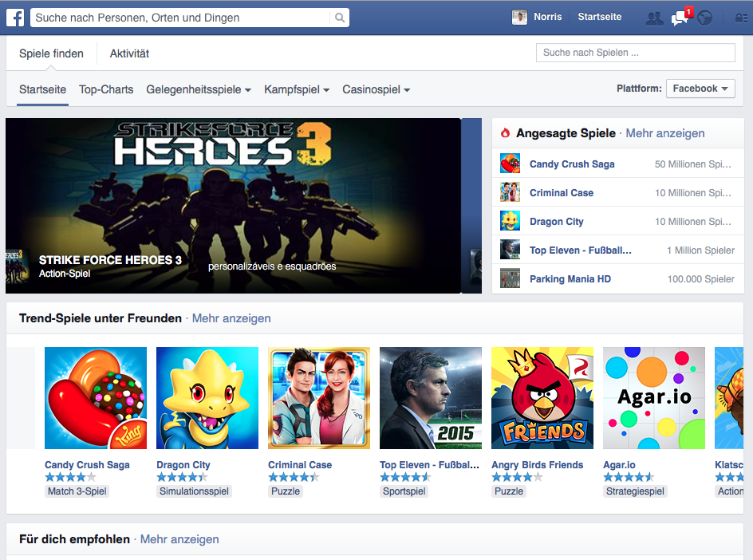Click Strike Force Heroes 3 small banner thumbnail
Viewport: 753px width, 560px height.
coord(18,266)
